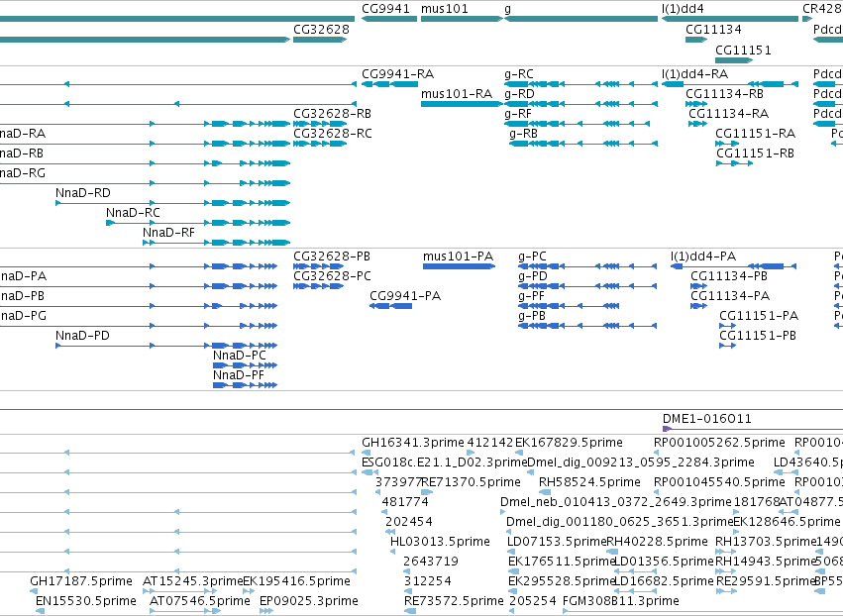Click the GH17187.5prime EST label
The width and height of the screenshot is (843, 616).
(x=81, y=581)
